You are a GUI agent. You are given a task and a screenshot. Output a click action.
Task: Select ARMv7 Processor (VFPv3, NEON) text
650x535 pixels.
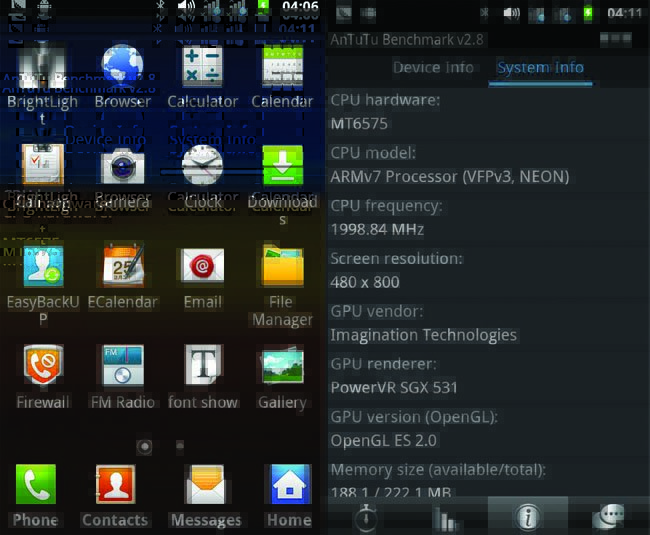[450, 177]
